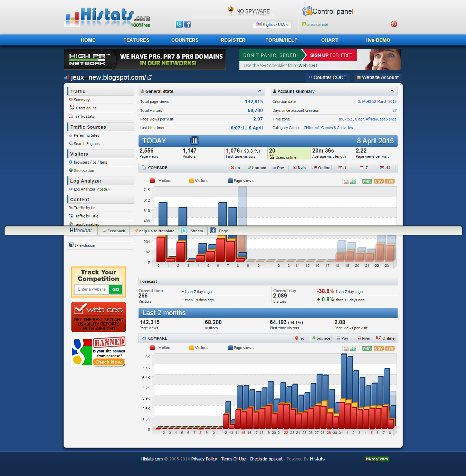
Task: Compare today with -7 days
Action: pyautogui.click(x=364, y=168)
